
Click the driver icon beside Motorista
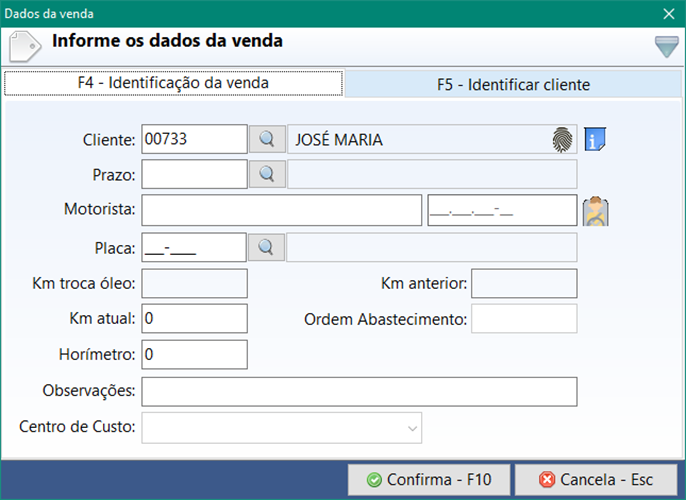pyautogui.click(x=595, y=211)
